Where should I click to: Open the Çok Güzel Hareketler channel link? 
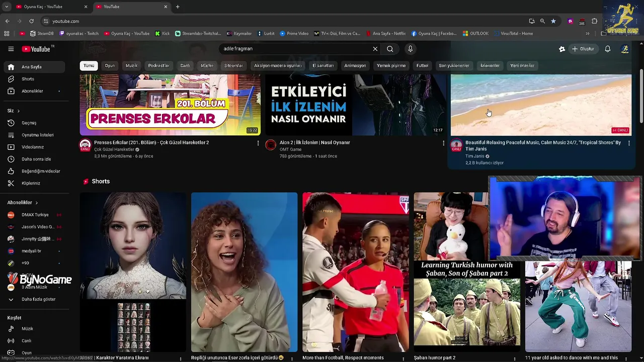(114, 149)
